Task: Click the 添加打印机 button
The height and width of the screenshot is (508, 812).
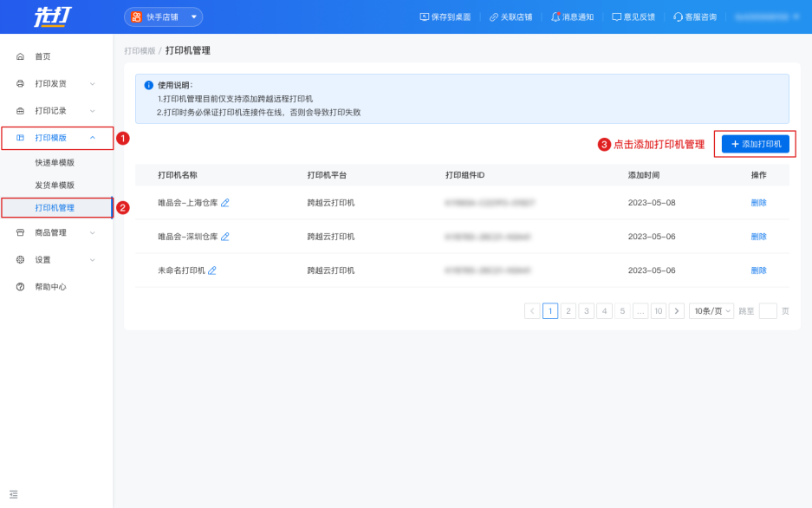Action: point(756,144)
